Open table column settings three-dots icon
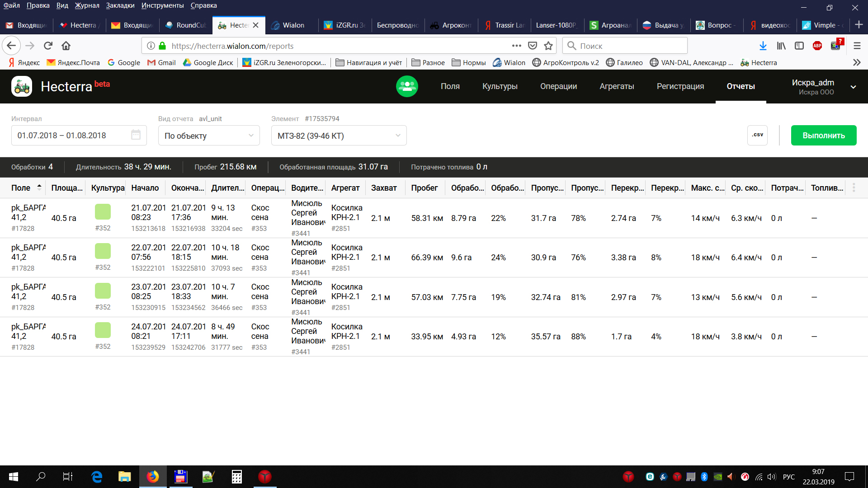 coord(854,188)
